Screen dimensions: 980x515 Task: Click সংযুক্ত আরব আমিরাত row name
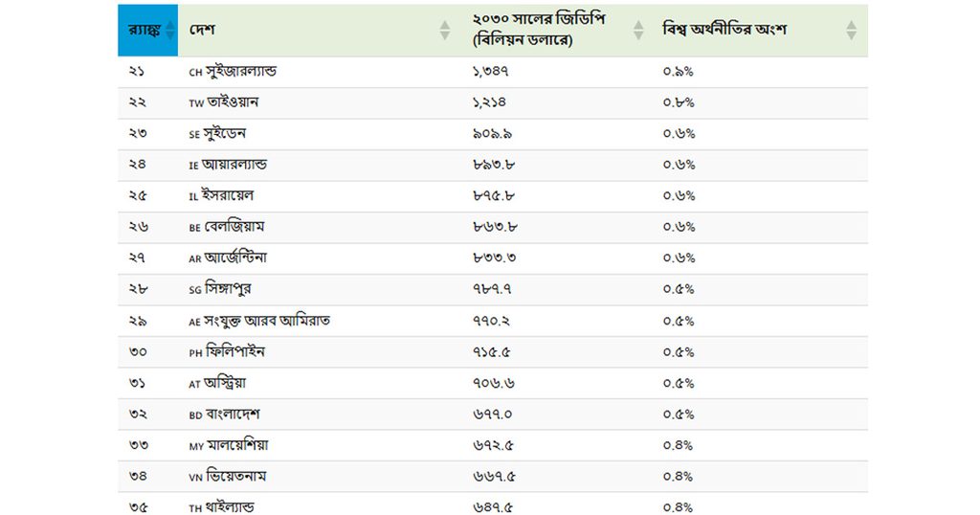[x=266, y=321]
